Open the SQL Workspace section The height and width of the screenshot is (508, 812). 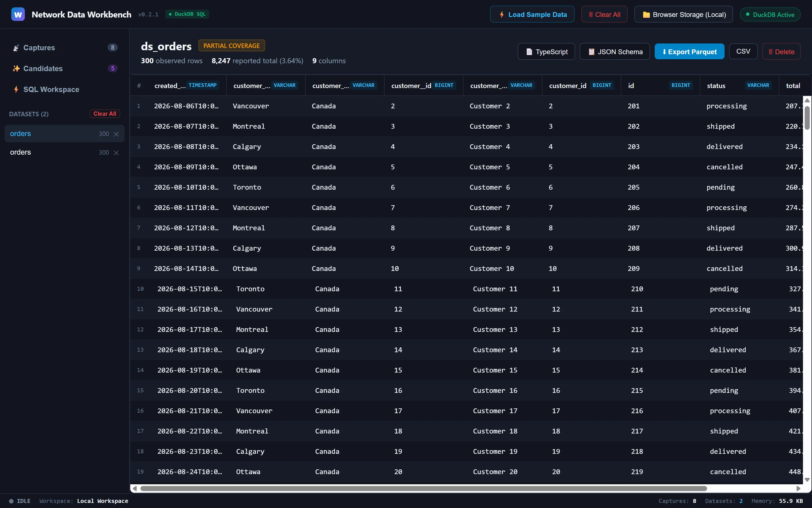pos(64,89)
